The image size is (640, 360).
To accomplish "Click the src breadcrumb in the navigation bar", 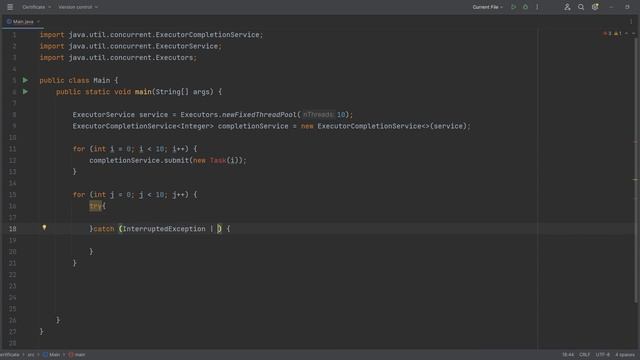I will 31,355.
